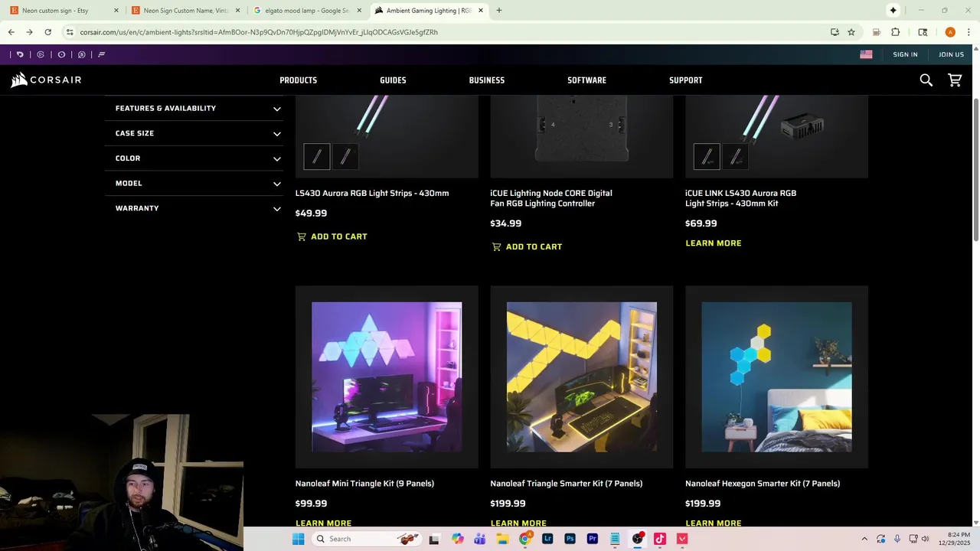The width and height of the screenshot is (980, 551).
Task: Click the Nanoleaf Hexegon Smarter Kit product image
Action: 776,377
